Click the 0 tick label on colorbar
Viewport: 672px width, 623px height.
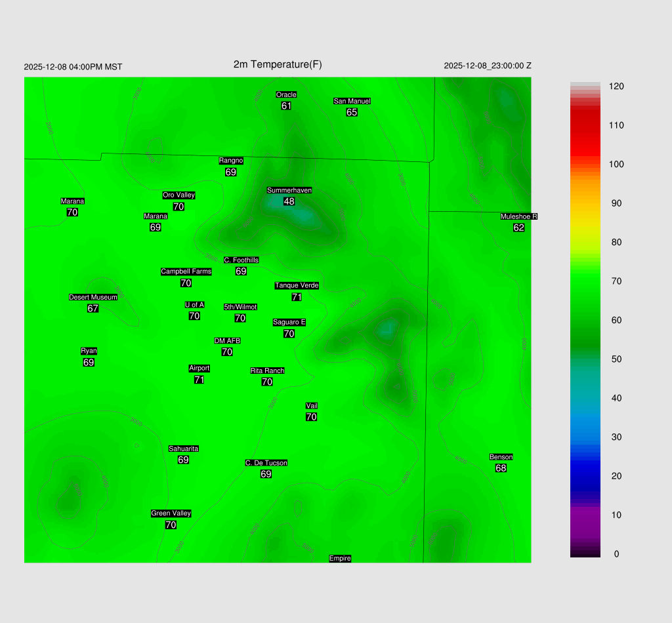tap(616, 554)
